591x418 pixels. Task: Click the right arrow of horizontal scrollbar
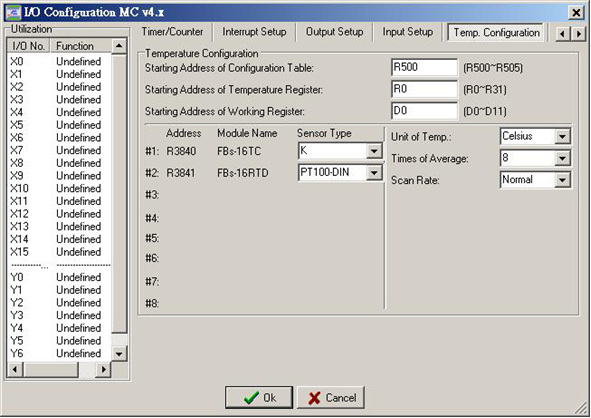tap(103, 369)
